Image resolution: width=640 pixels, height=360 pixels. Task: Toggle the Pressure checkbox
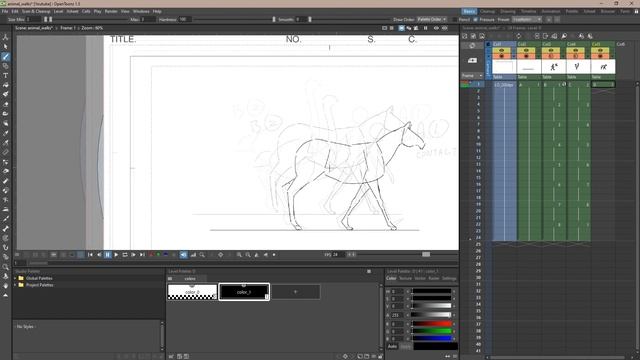coord(476,20)
